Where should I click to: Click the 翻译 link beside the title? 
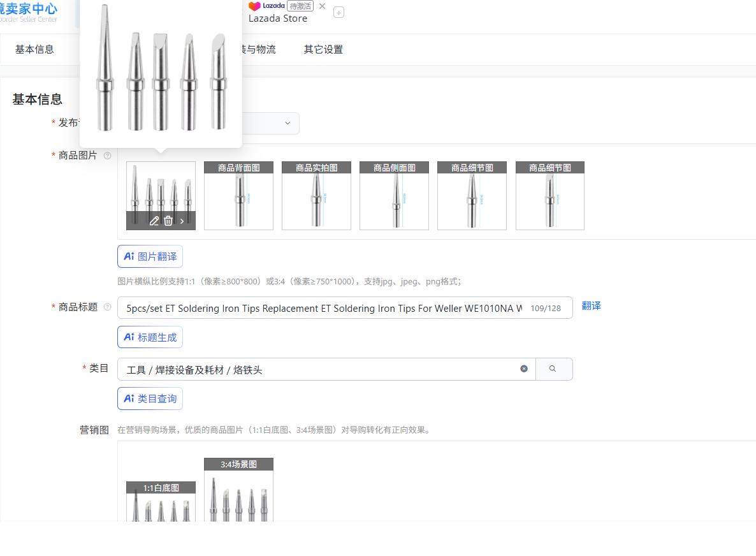[x=591, y=305]
